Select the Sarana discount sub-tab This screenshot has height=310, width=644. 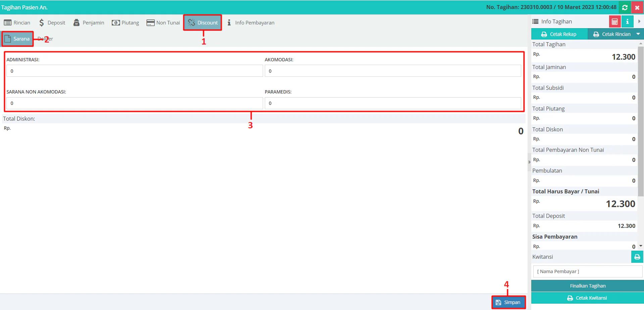18,39
